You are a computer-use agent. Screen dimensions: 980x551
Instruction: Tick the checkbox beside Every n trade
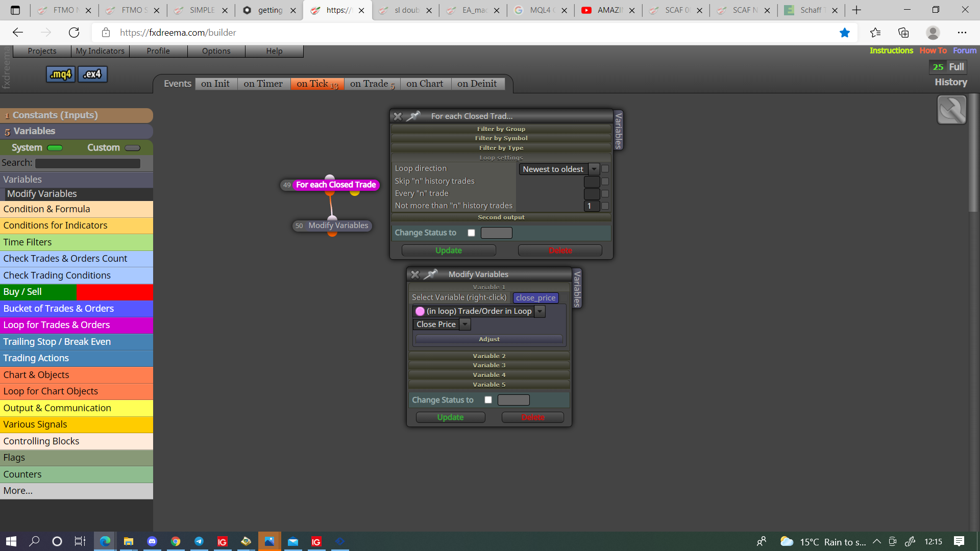click(x=605, y=193)
